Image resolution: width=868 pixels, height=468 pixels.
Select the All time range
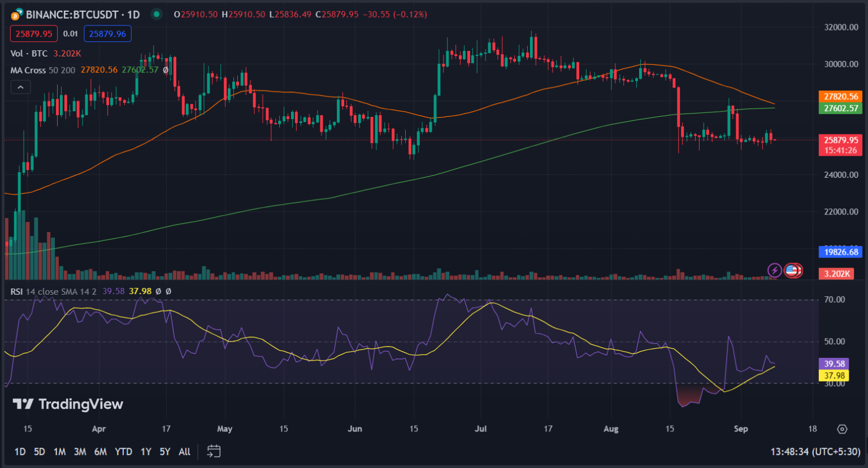[184, 452]
